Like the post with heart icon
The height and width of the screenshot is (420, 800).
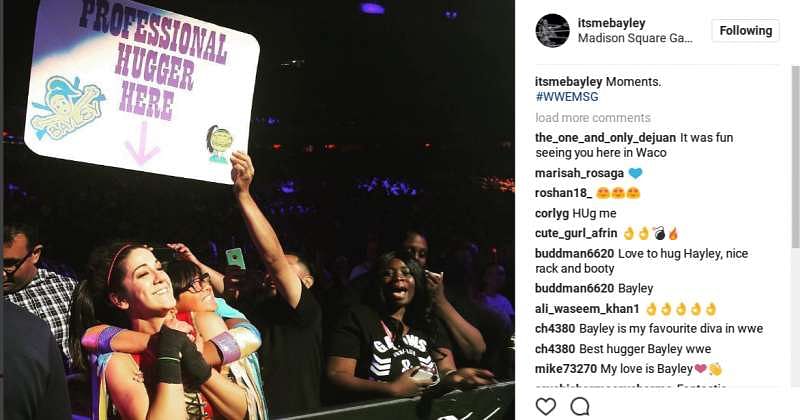coord(545,406)
